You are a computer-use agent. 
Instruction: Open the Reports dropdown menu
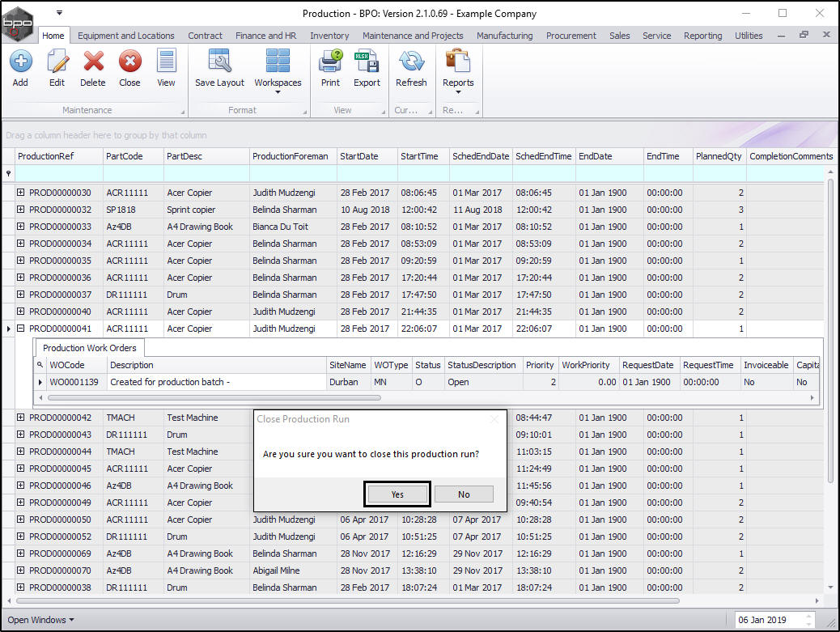click(x=458, y=73)
